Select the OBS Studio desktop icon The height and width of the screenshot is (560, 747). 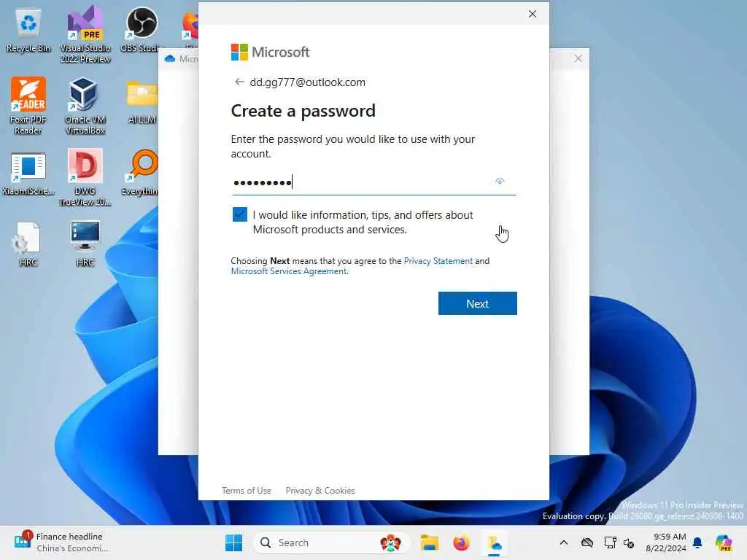click(141, 29)
